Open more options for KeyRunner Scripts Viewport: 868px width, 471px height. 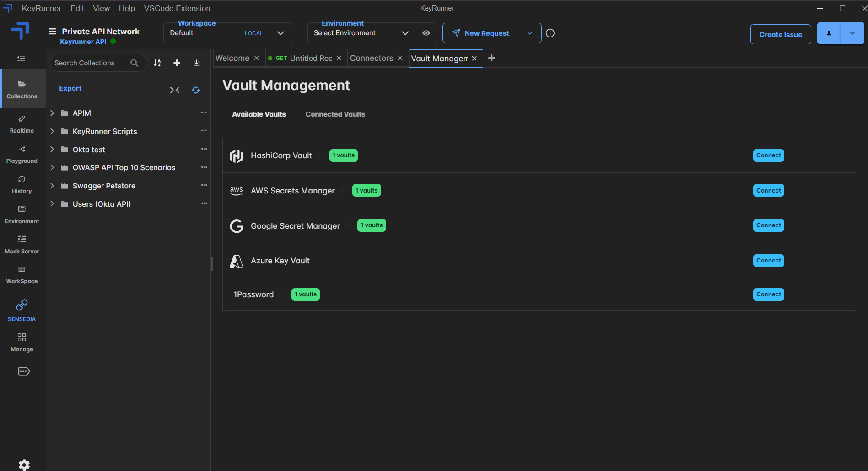click(x=204, y=131)
